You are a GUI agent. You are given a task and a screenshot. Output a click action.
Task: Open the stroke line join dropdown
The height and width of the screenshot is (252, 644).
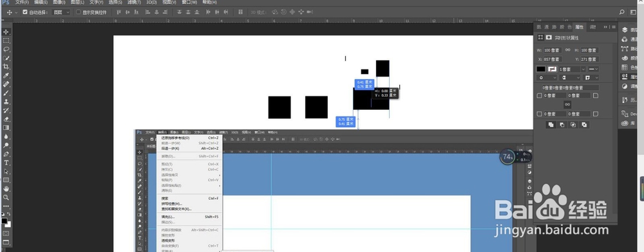coord(591,77)
